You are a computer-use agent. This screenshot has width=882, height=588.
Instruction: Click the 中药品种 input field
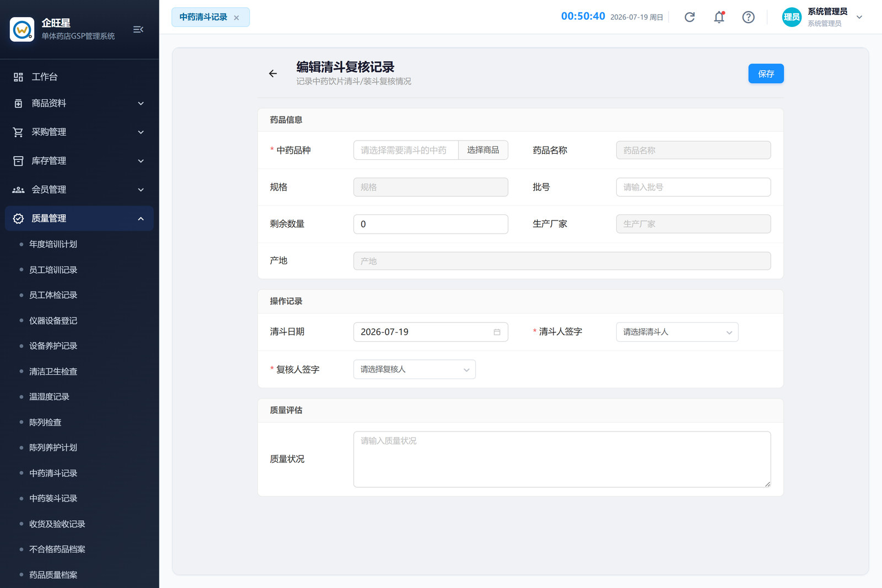[406, 150]
